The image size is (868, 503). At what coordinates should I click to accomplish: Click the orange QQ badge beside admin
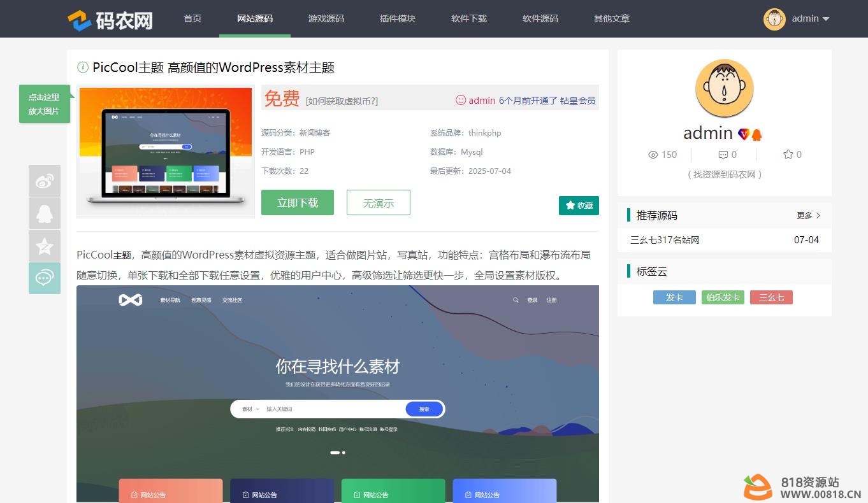[x=756, y=134]
